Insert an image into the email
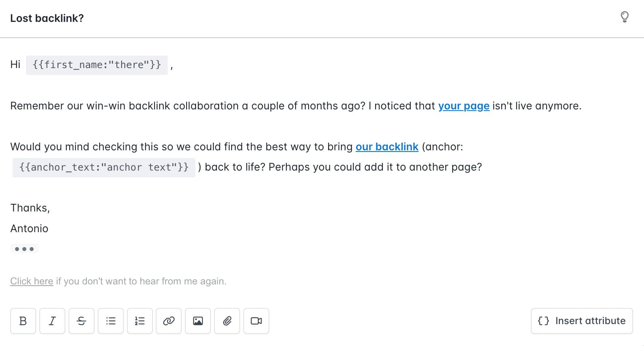This screenshot has height=346, width=644. (x=198, y=321)
